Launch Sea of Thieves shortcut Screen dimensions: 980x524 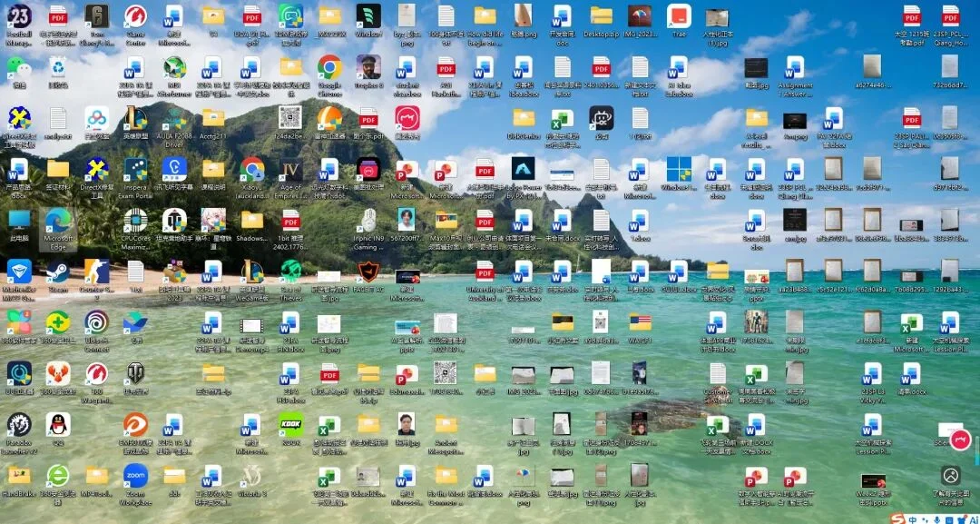tap(290, 272)
